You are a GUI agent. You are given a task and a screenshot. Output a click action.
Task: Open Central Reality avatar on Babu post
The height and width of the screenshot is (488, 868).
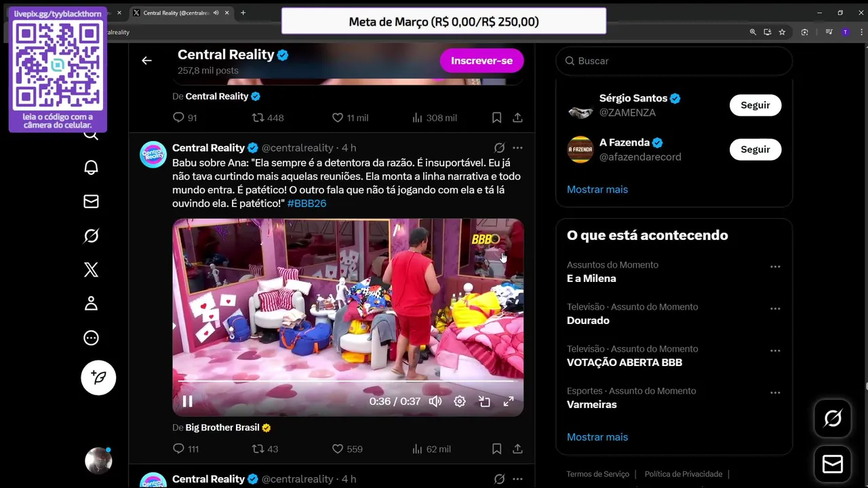tap(153, 155)
